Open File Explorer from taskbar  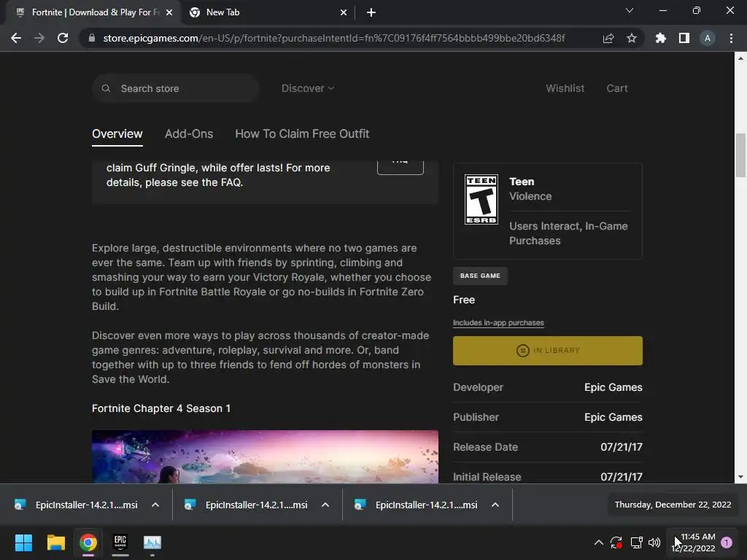pos(55,542)
